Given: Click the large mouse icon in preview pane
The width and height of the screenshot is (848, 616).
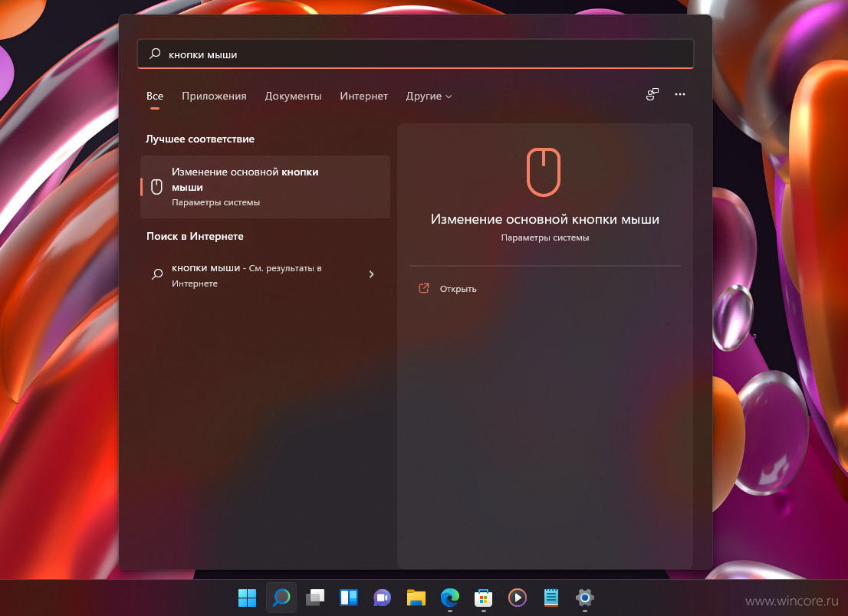Looking at the screenshot, I should 544,172.
